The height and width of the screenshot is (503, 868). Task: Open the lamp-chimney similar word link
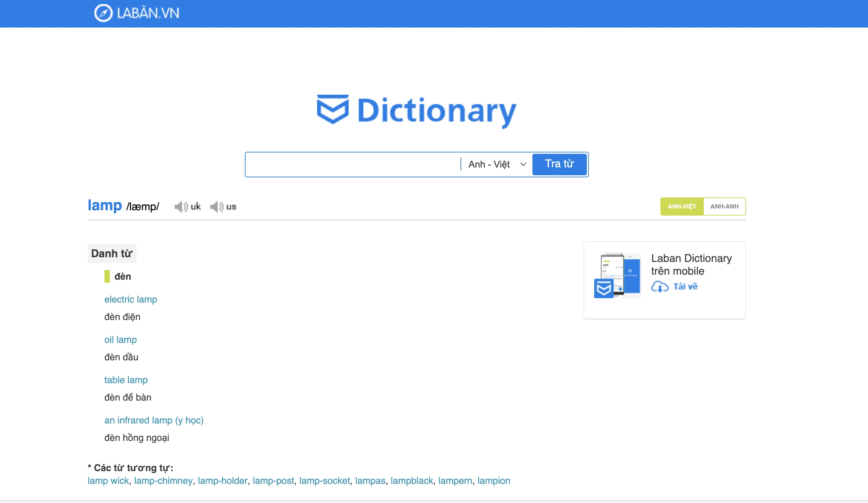(x=163, y=481)
